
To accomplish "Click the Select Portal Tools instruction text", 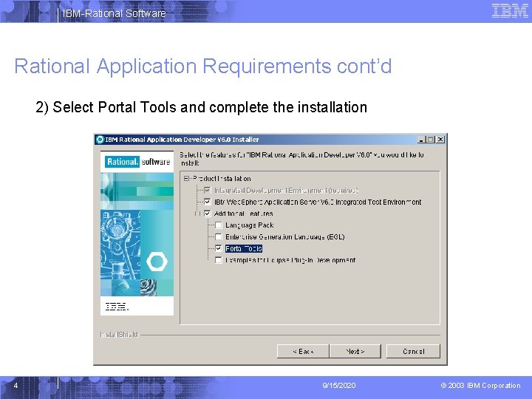I will 202,107.
